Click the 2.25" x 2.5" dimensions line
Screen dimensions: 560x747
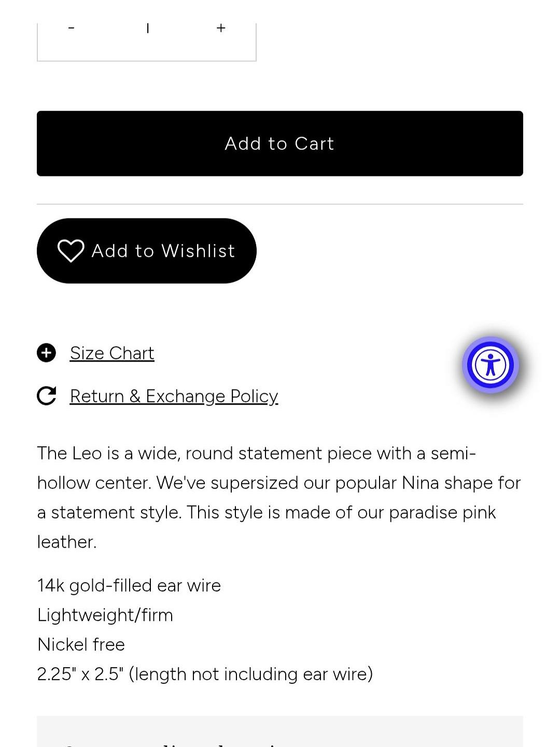click(x=205, y=674)
